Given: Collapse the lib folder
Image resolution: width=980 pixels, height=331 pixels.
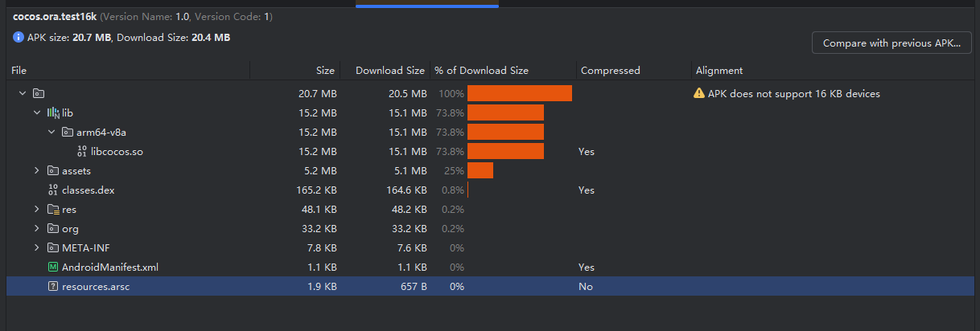Looking at the screenshot, I should click(37, 113).
